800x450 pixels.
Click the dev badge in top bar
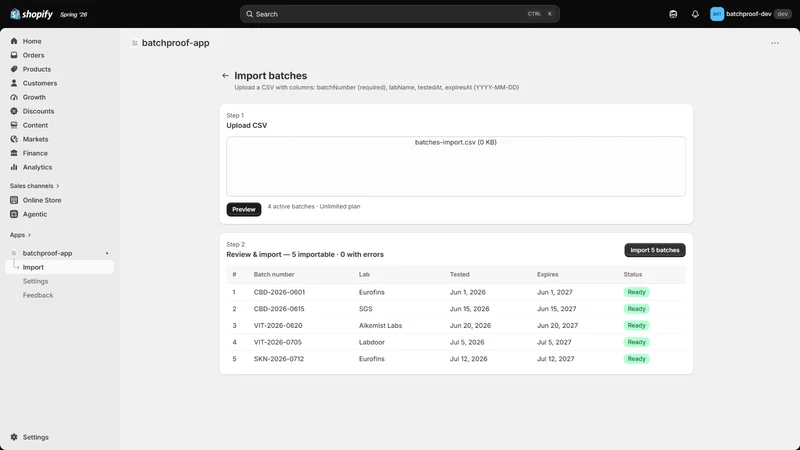click(782, 14)
